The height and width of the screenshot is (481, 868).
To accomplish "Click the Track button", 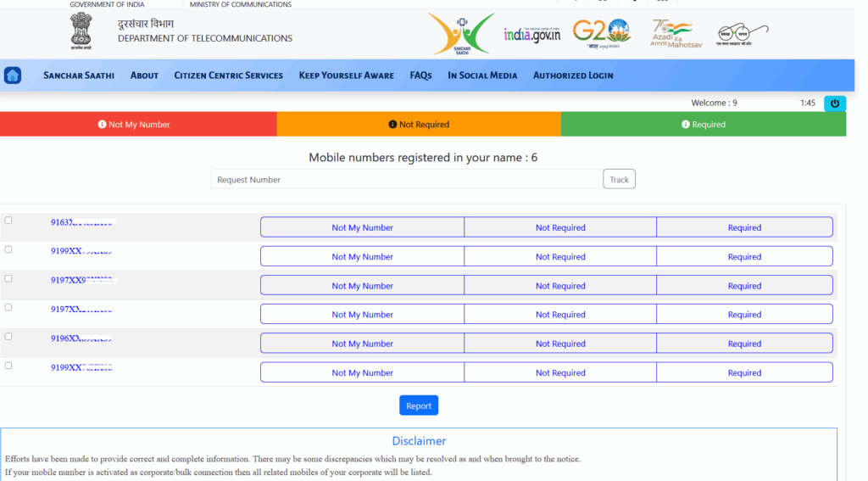I will pos(619,180).
